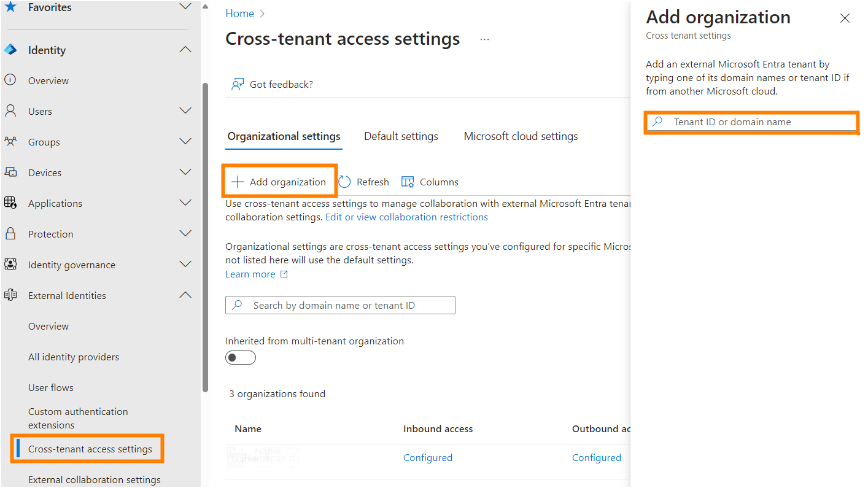Click Configured under Inbound access
This screenshot has width=868, height=488.
[x=428, y=457]
